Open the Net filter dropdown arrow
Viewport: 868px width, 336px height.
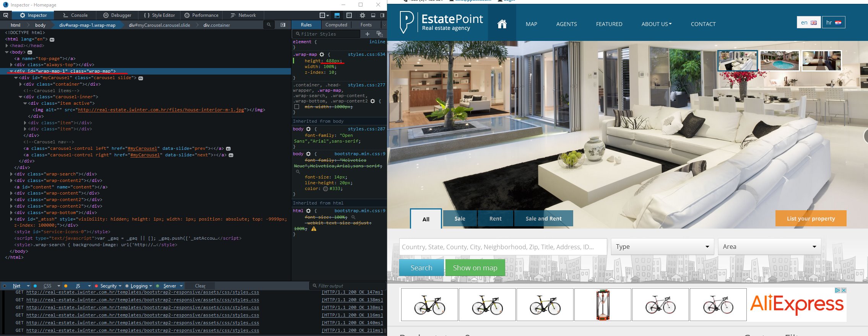coord(28,286)
